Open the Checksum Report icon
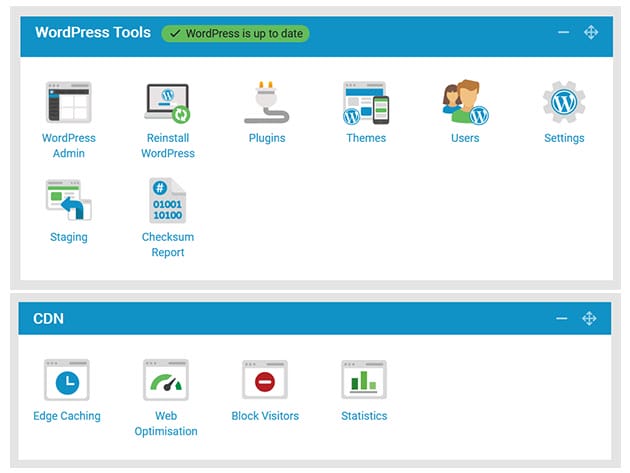The width and height of the screenshot is (630, 473). (167, 201)
